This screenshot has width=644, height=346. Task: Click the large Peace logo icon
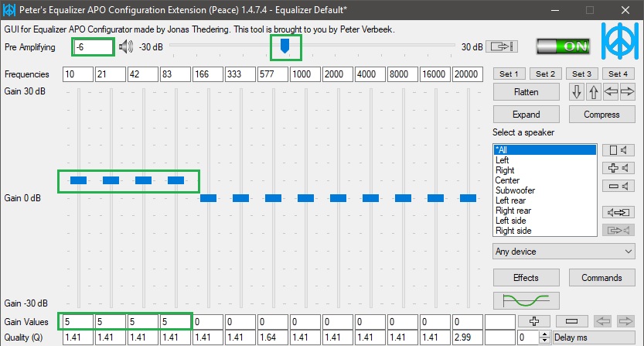pyautogui.click(x=620, y=41)
